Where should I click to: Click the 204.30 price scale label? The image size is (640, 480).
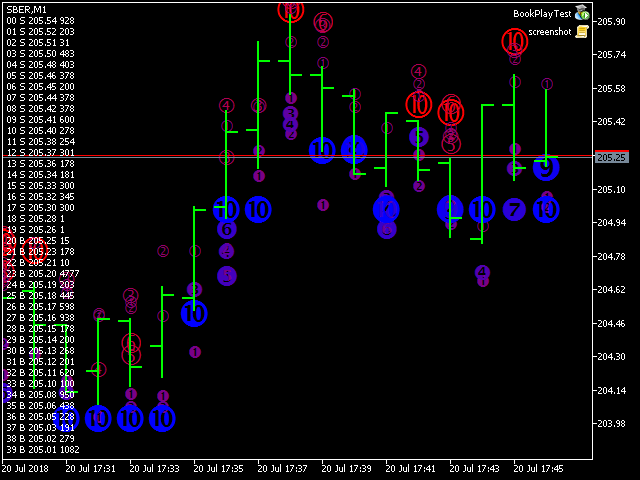(x=611, y=357)
